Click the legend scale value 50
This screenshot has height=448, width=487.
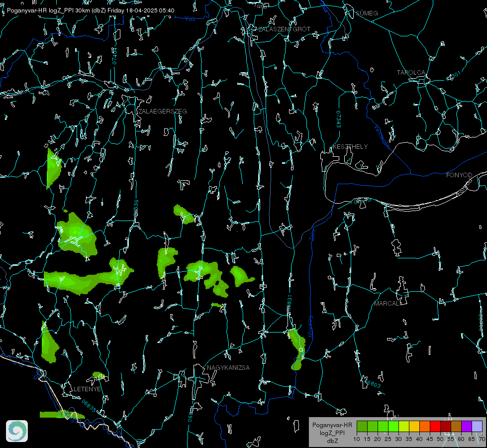pyautogui.click(x=440, y=440)
